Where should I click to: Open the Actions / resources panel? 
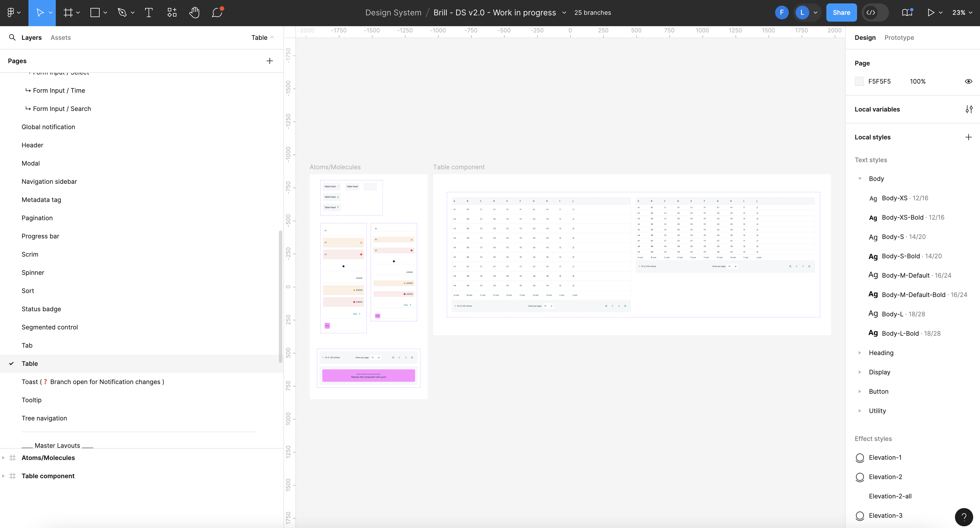click(171, 13)
